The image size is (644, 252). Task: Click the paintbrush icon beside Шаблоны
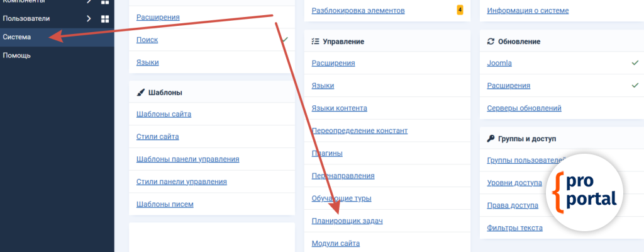click(x=140, y=92)
